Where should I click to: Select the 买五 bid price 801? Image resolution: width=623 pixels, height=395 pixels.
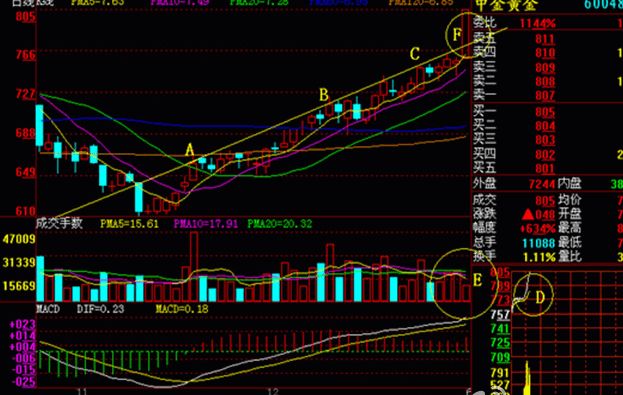(545, 168)
